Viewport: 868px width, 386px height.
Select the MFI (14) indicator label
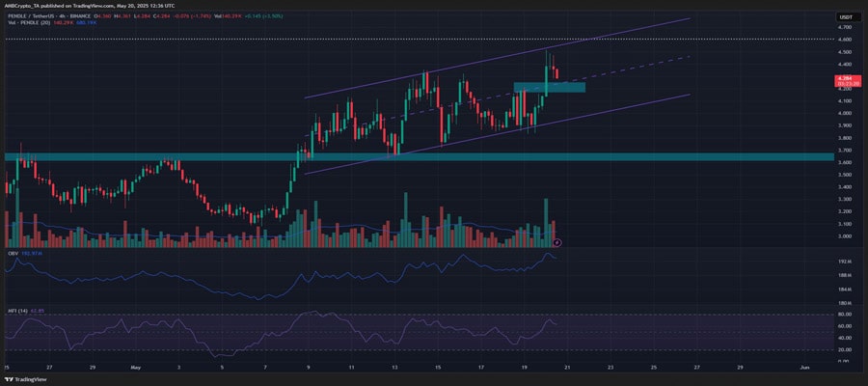pyautogui.click(x=16, y=311)
